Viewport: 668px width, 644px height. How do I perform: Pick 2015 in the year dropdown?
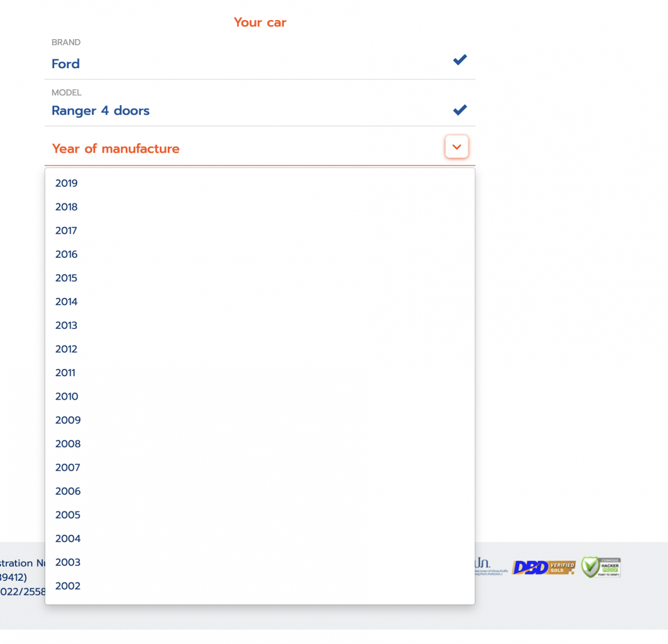point(260,278)
